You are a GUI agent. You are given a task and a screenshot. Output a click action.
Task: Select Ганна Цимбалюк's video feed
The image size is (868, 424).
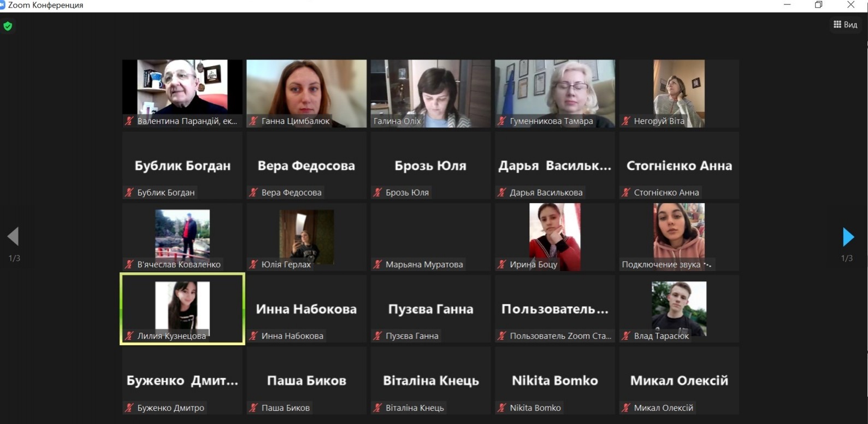pos(306,93)
